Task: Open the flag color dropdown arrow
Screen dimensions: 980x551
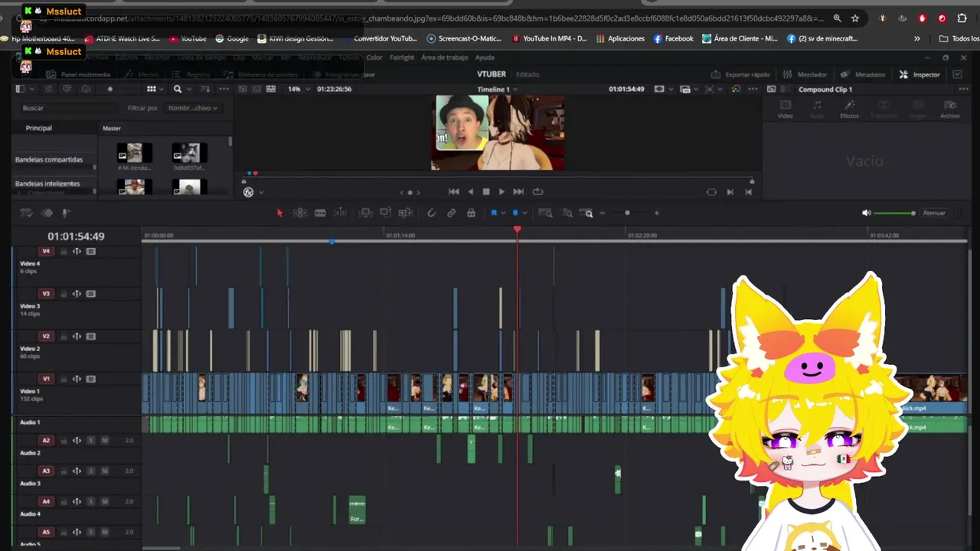Action: pyautogui.click(x=502, y=214)
